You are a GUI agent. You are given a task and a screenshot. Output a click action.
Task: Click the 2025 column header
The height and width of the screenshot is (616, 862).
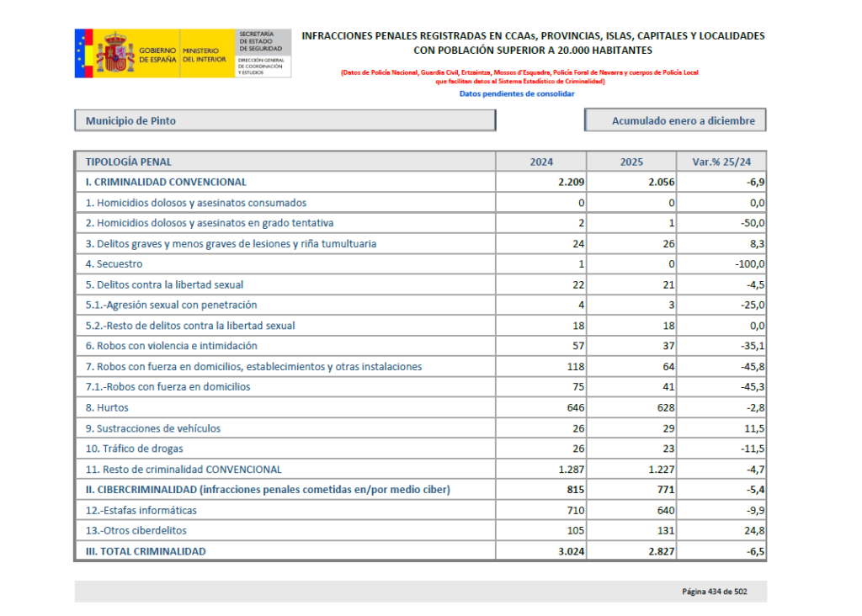[x=631, y=162]
